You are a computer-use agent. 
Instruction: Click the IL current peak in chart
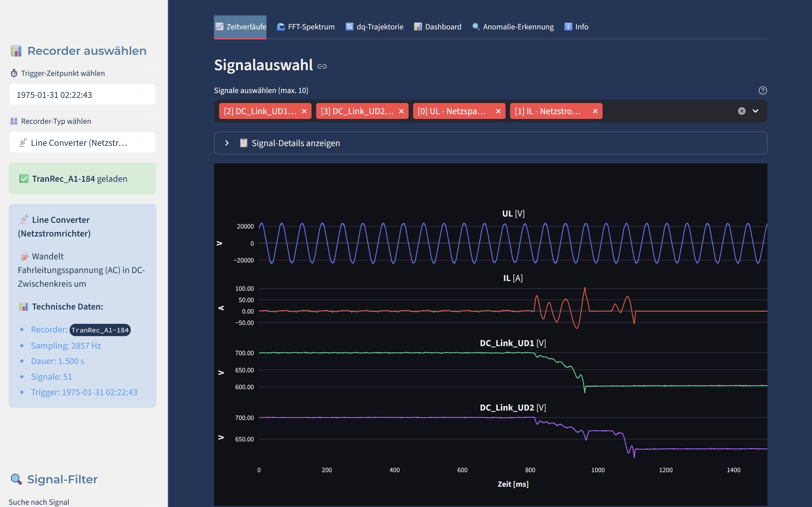(x=585, y=288)
